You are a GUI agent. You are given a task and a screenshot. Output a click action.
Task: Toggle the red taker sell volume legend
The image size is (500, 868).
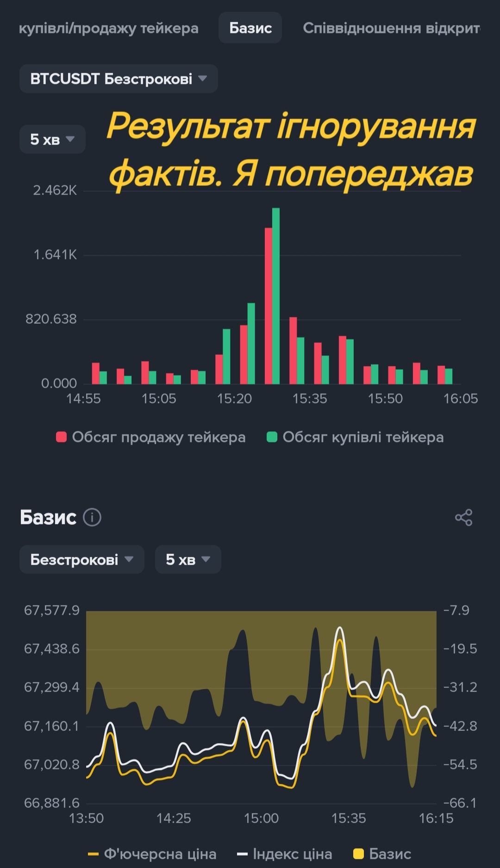(x=151, y=437)
